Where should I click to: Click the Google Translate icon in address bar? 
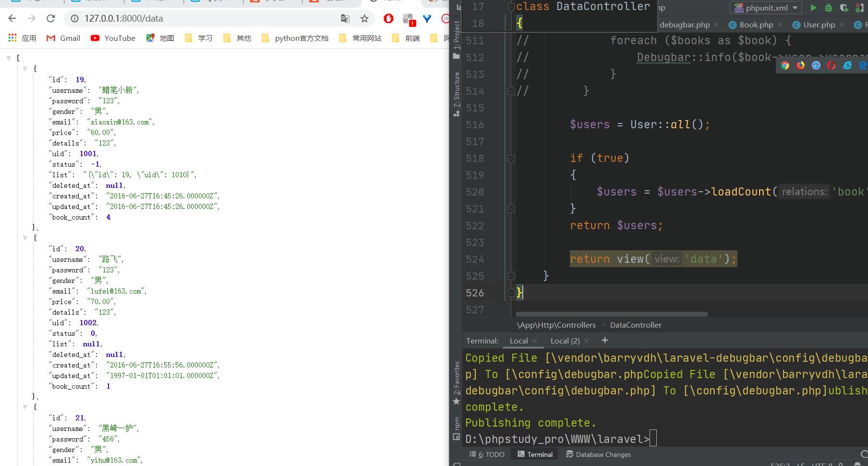345,18
